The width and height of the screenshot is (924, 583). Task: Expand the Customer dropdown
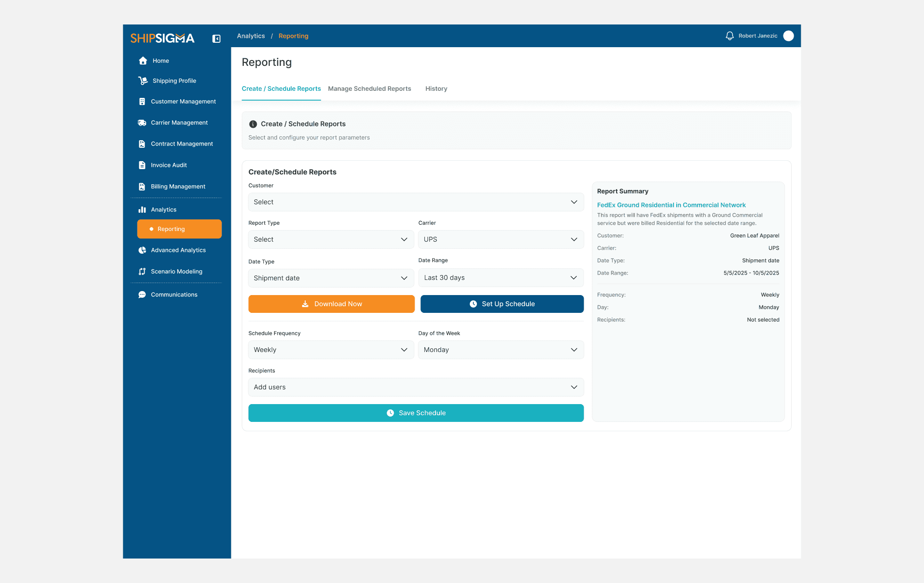[416, 202]
